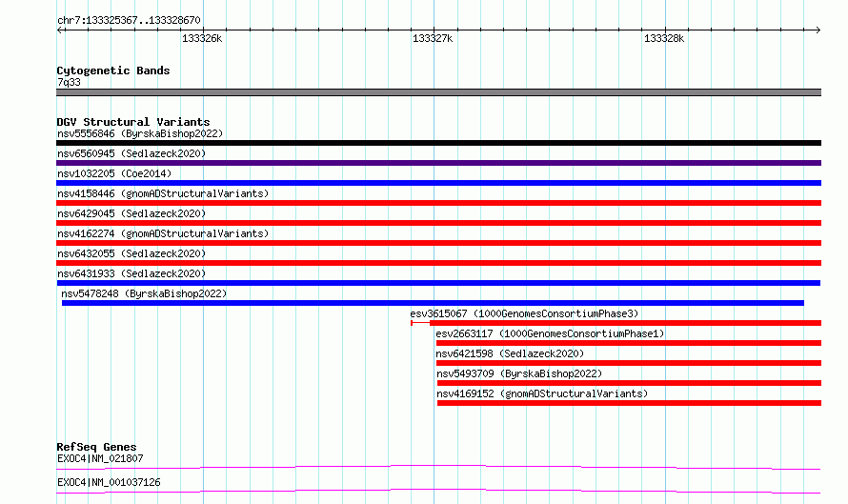848x504 pixels.
Task: Click the red nsv6421598 variant bar
Action: coord(629,363)
